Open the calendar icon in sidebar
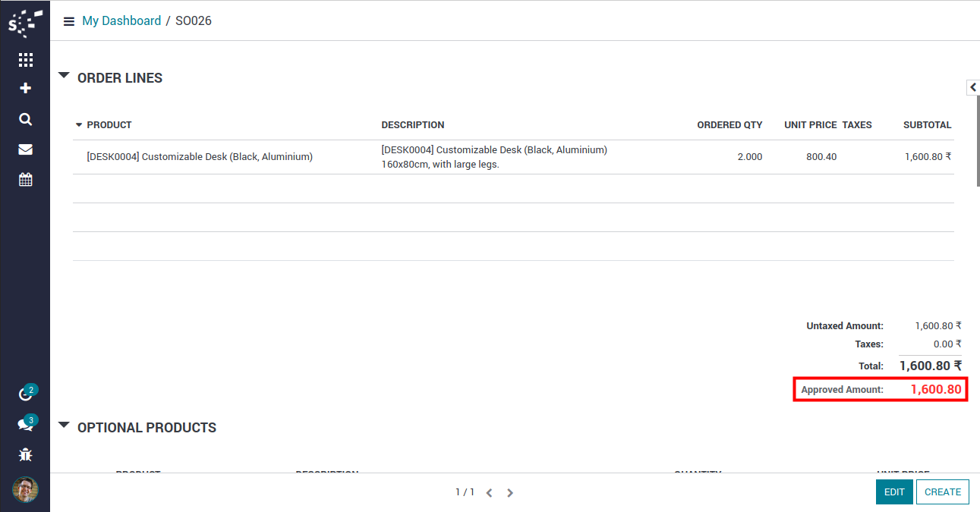The image size is (980, 512). 25,180
